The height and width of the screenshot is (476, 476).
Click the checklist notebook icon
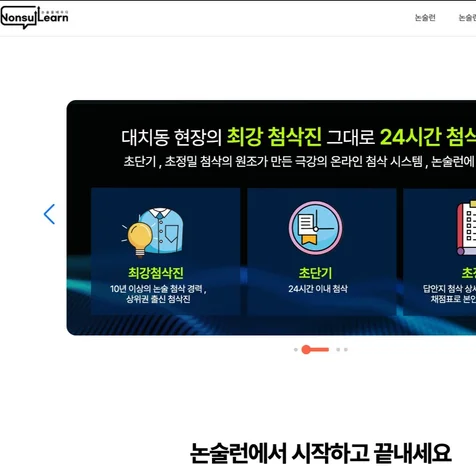(466, 228)
